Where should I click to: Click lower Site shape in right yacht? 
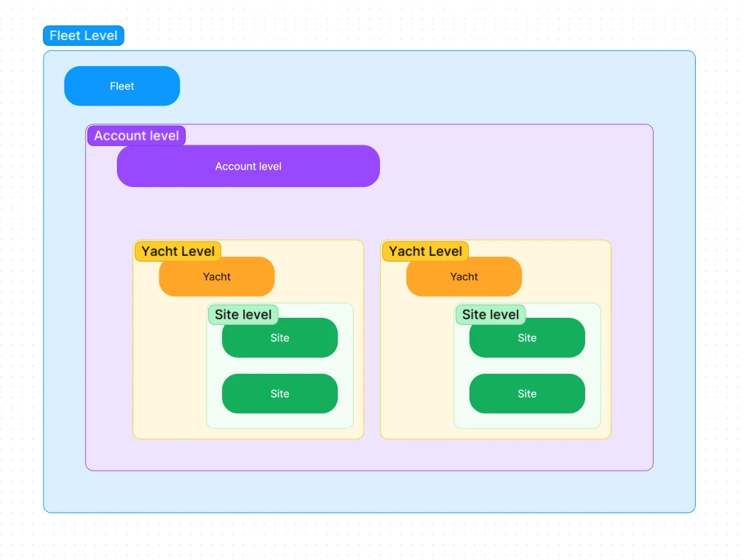click(x=527, y=393)
